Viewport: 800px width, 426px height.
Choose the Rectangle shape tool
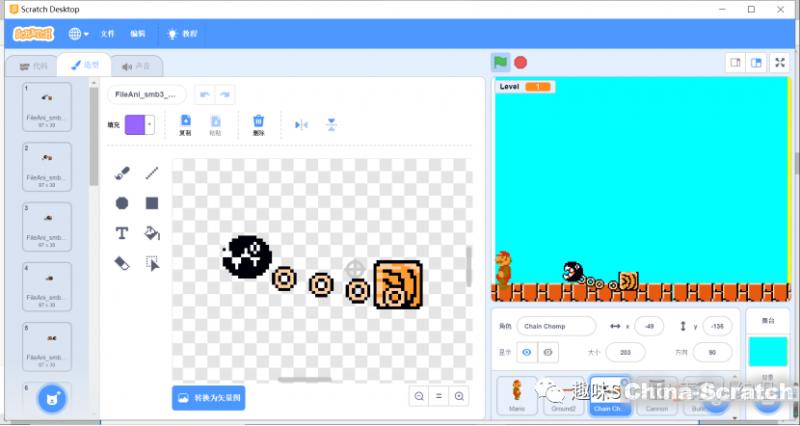(x=152, y=203)
